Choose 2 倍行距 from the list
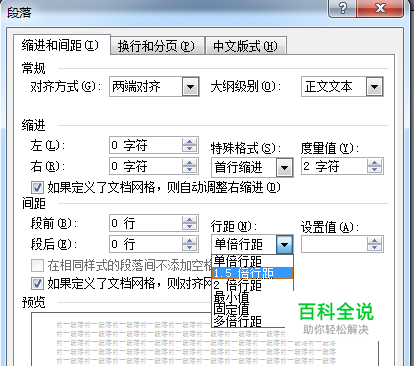414x366 pixels. point(252,285)
